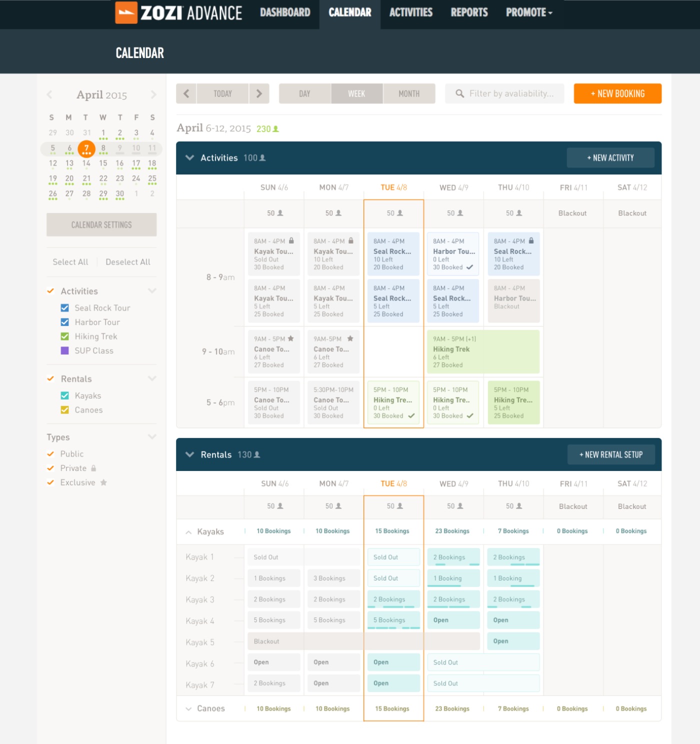
Task: Switch to the Month view tab
Action: coord(408,93)
